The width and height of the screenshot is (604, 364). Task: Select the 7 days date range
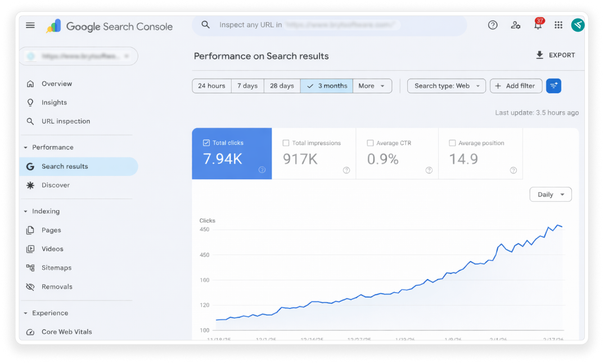[x=247, y=85]
